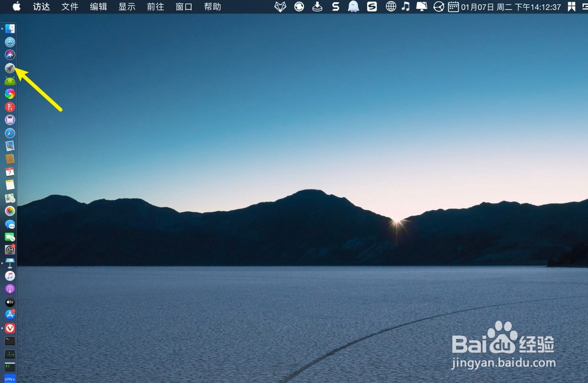This screenshot has width=588, height=383.
Task: Open Podcasts app in the Dock
Action: pos(10,289)
